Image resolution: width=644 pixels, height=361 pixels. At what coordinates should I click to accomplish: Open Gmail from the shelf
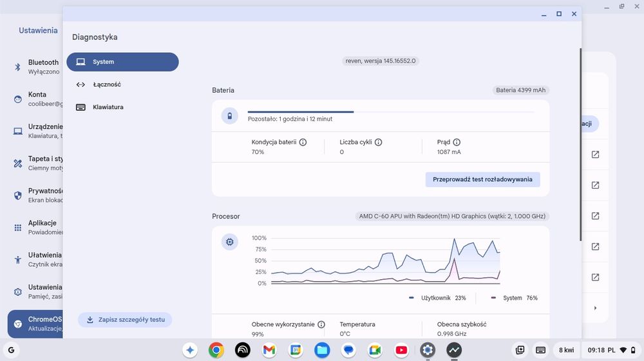(x=269, y=350)
